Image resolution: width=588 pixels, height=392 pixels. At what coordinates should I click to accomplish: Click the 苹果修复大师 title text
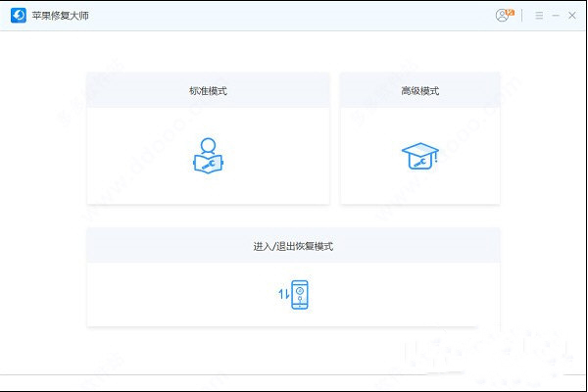pos(61,16)
